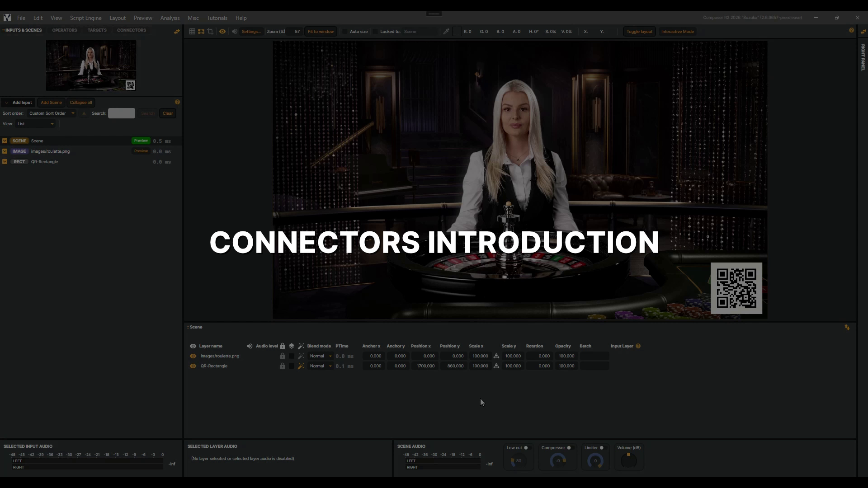Open the Locked to Scene dropdown

420,32
